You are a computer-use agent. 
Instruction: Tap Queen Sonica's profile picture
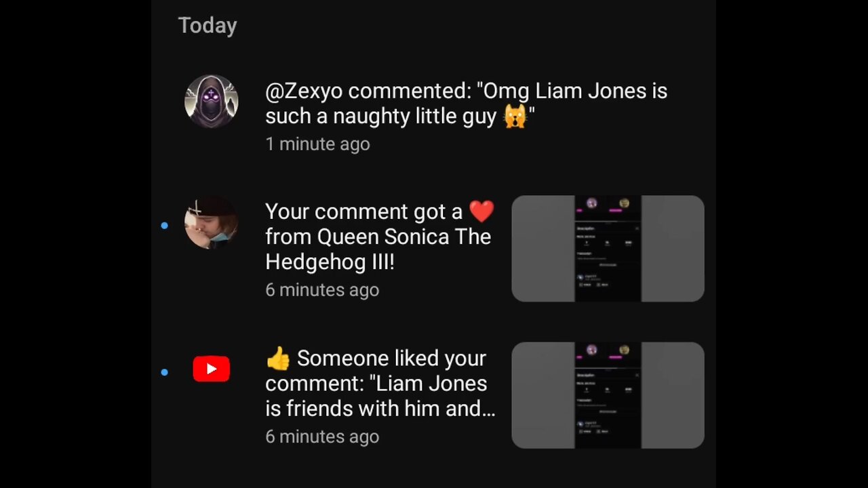(x=211, y=223)
